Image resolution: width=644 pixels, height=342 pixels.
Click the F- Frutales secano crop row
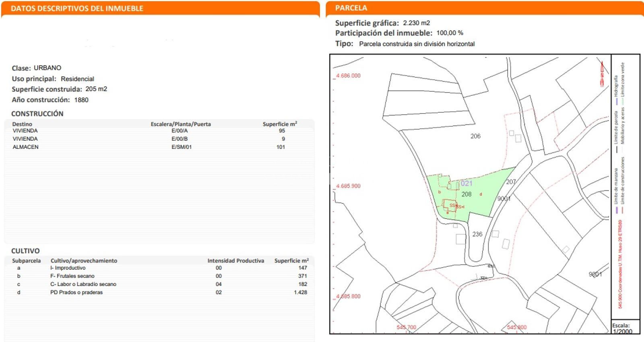pos(72,276)
